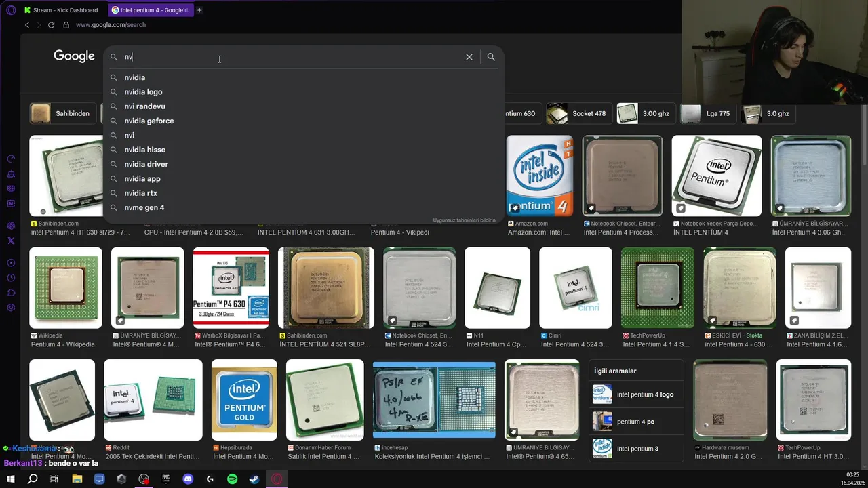Viewport: 868px width, 488px height.
Task: Open incehesap Koleksiyonluk Pentium 4 image
Action: (434, 400)
